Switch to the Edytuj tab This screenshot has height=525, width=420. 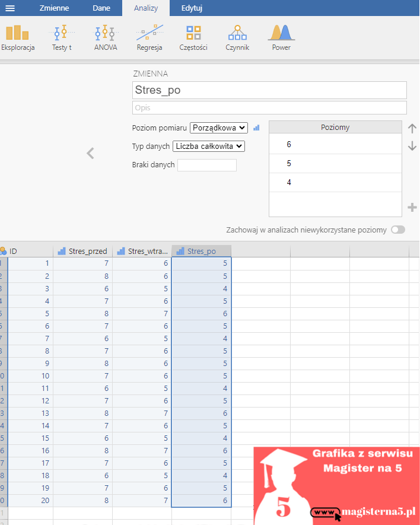click(x=192, y=8)
